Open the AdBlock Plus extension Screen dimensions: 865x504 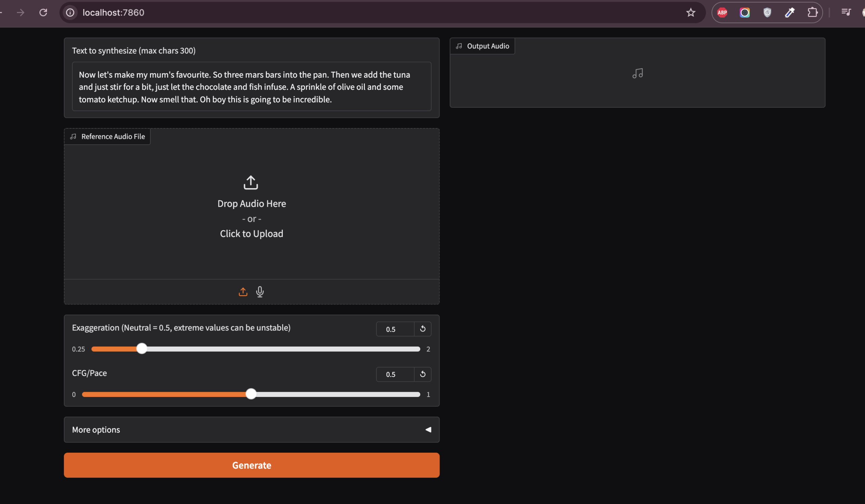pos(722,13)
